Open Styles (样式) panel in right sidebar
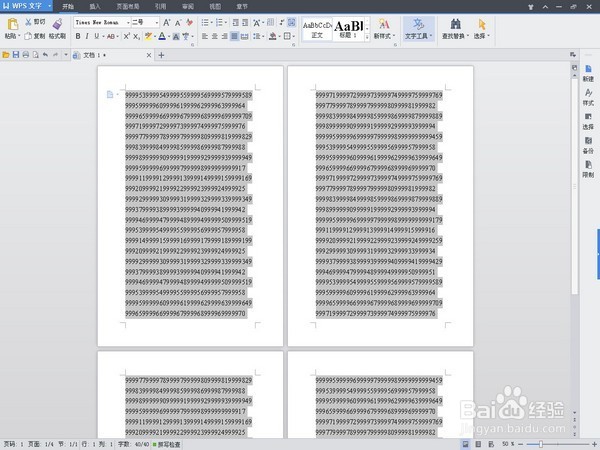The height and width of the screenshot is (450, 600). (x=588, y=97)
